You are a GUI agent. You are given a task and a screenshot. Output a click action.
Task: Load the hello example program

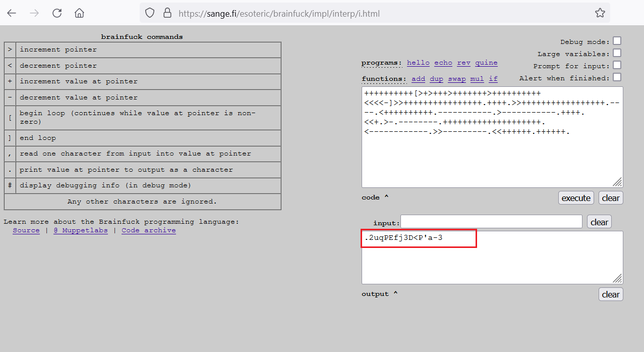point(418,63)
